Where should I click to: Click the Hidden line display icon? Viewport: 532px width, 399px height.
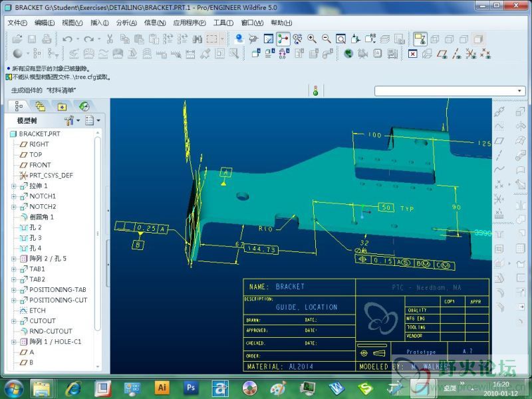click(450, 39)
